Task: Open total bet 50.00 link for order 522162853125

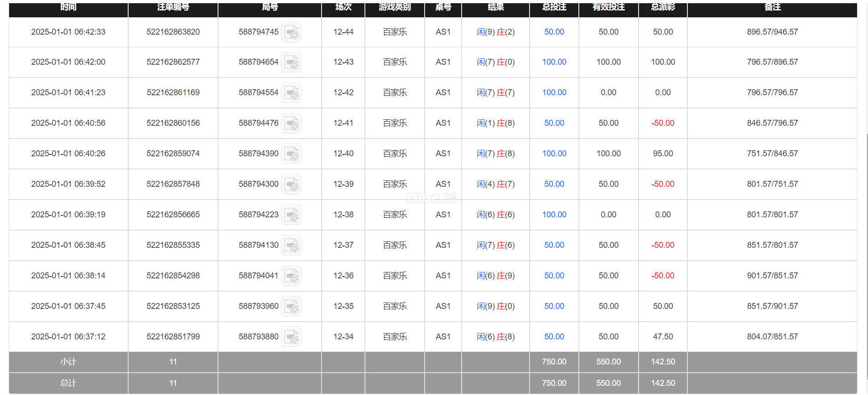Action: pyautogui.click(x=554, y=306)
